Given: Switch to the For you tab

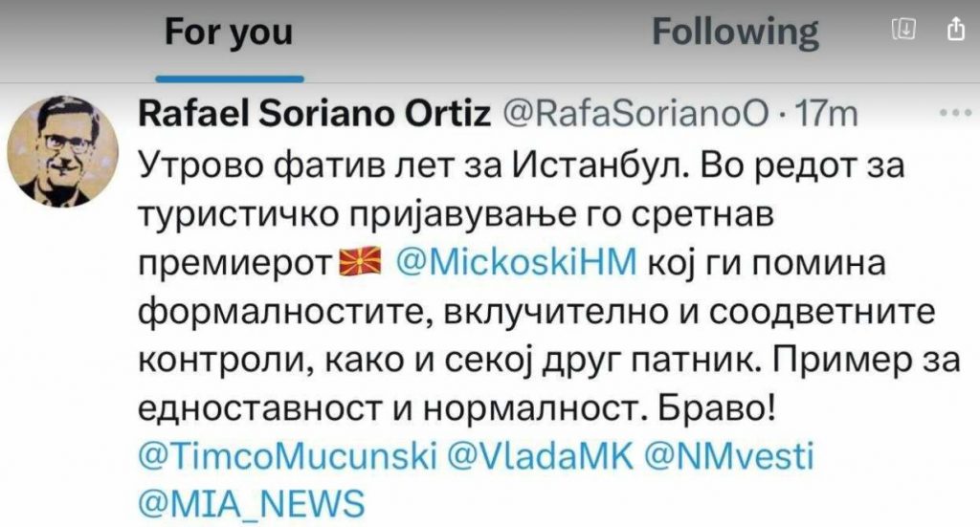Looking at the screenshot, I should [x=229, y=33].
